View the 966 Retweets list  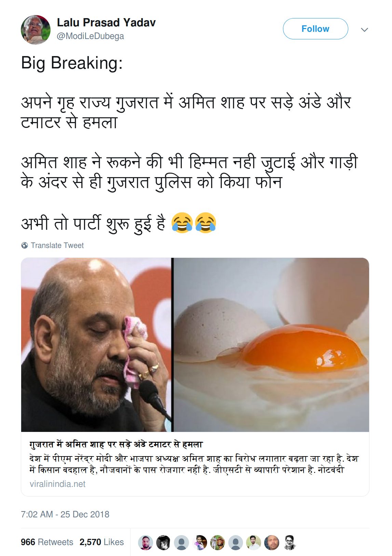point(47,542)
